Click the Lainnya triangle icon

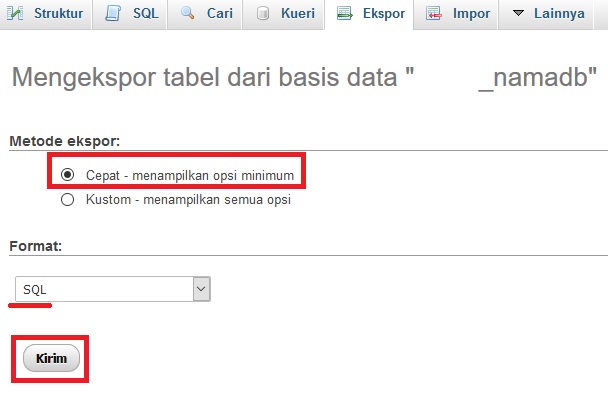click(518, 13)
